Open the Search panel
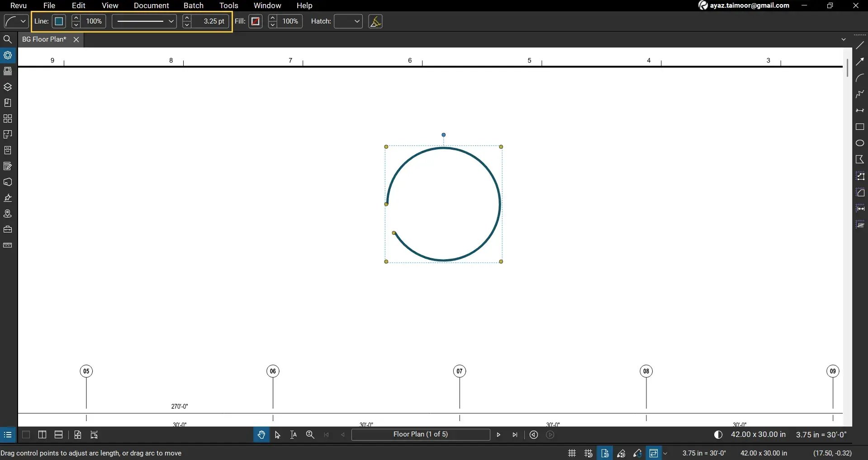Image resolution: width=868 pixels, height=460 pixels. pos(8,39)
